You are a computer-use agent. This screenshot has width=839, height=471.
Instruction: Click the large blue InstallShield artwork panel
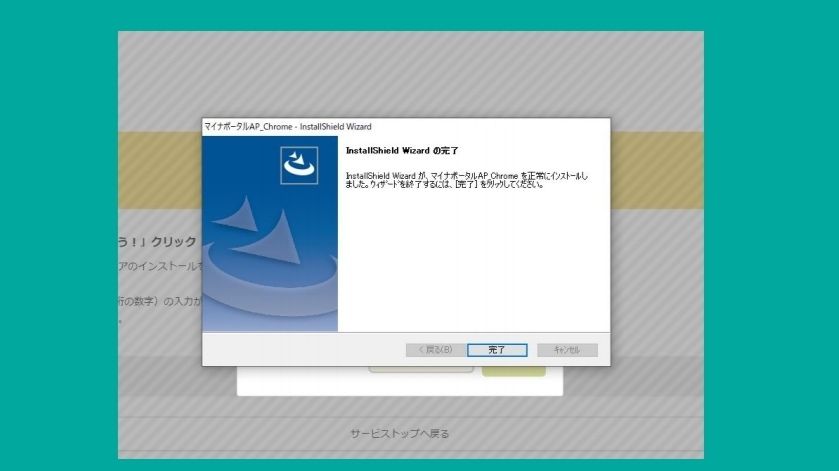coord(269,250)
